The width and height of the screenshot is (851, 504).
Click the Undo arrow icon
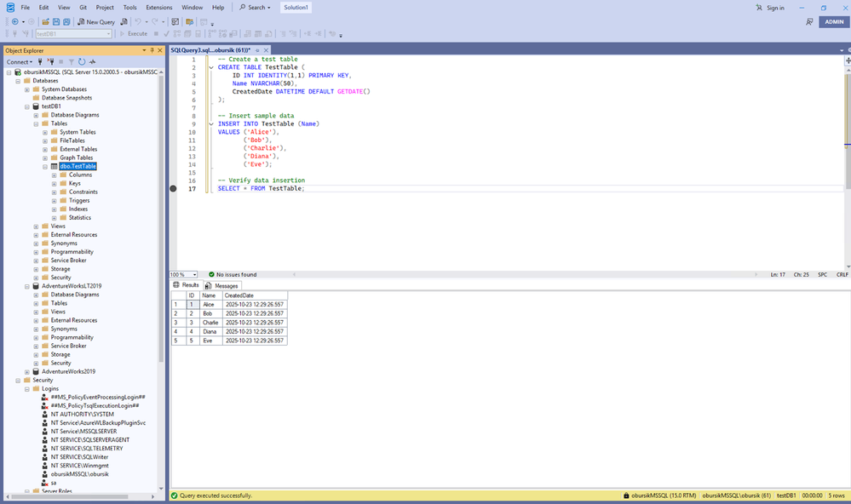(x=138, y=22)
